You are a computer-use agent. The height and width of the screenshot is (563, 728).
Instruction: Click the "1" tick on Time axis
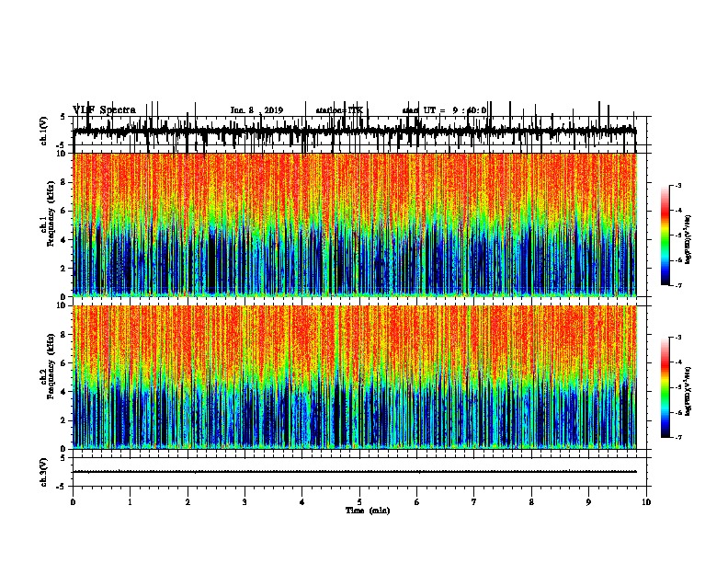(131, 502)
